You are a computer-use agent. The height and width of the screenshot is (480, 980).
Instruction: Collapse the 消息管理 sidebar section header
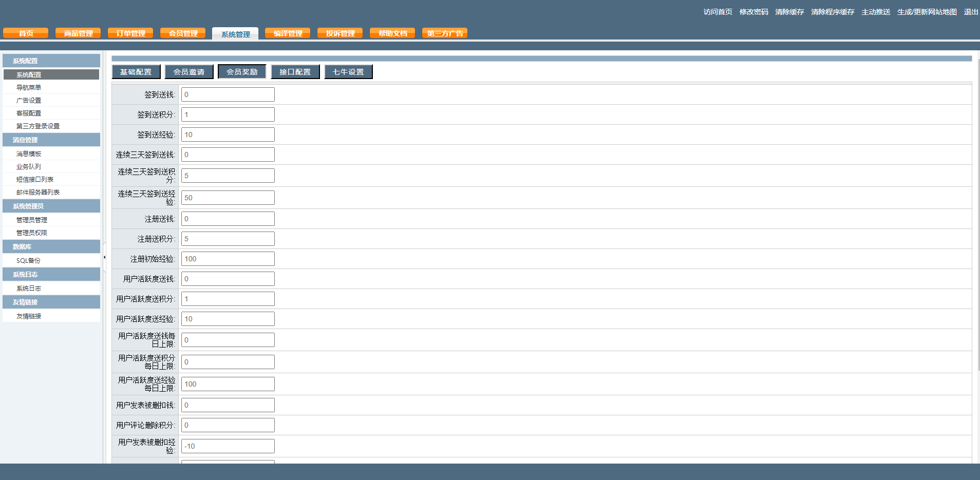[x=51, y=140]
